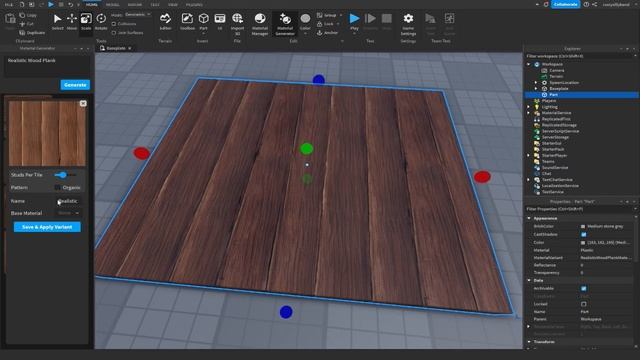The width and height of the screenshot is (640, 360).
Task: Toggle the Archivable checkbox
Action: click(x=584, y=289)
